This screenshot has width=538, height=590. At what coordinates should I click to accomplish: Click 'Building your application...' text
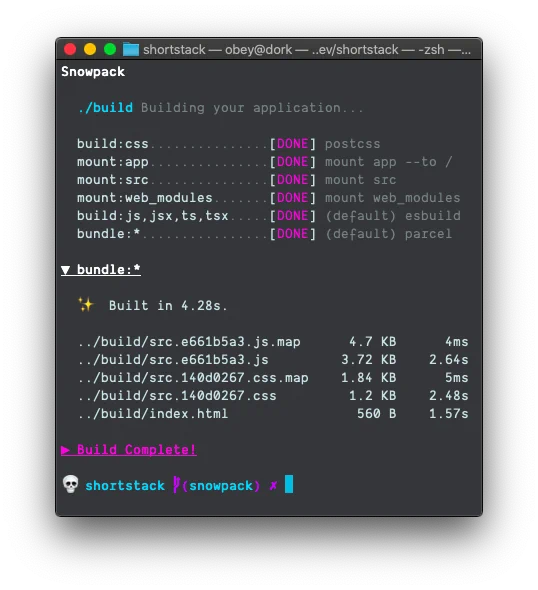tap(252, 108)
